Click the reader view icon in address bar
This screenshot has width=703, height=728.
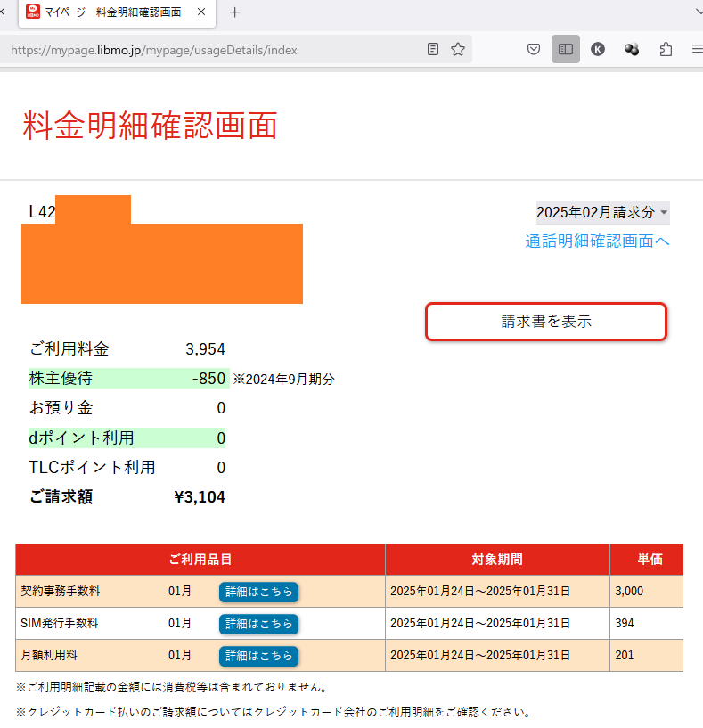point(433,50)
